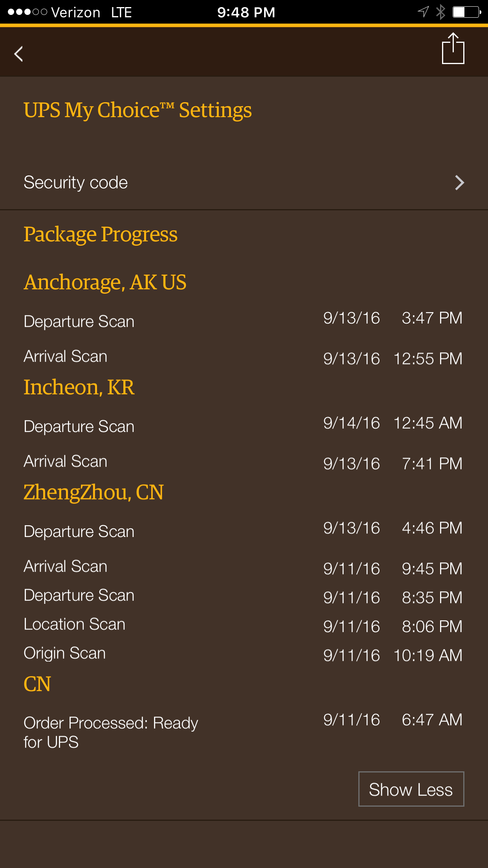Tap the back arrow icon
488x868 pixels.
(x=18, y=54)
